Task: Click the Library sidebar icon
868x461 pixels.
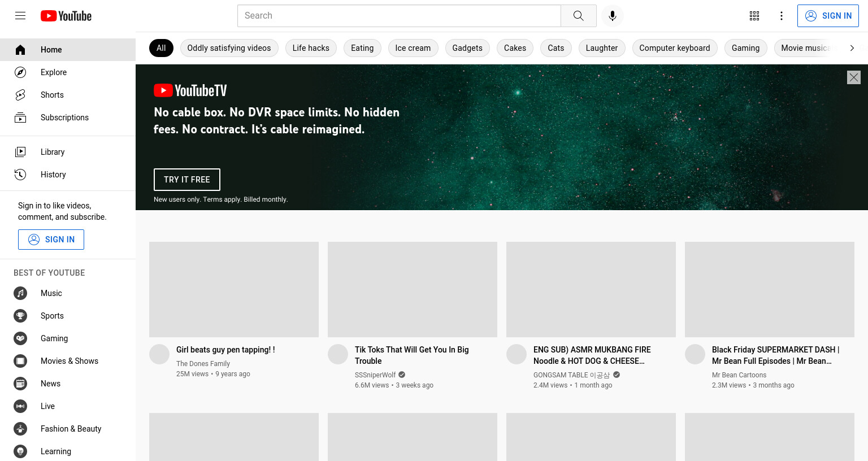Action: coord(20,152)
